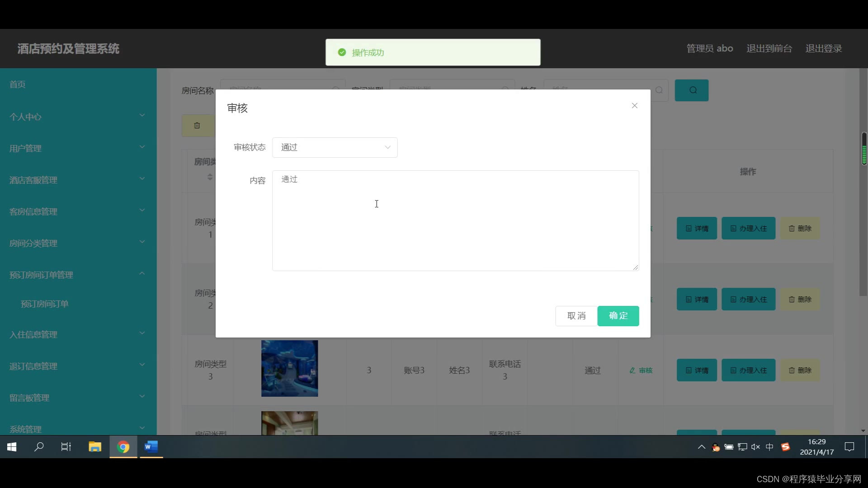Open the taskbar search icon

[39, 447]
